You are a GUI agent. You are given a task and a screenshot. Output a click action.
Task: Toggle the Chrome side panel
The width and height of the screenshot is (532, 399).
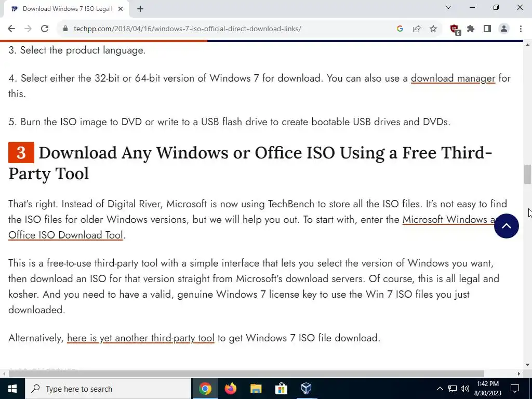click(x=487, y=29)
